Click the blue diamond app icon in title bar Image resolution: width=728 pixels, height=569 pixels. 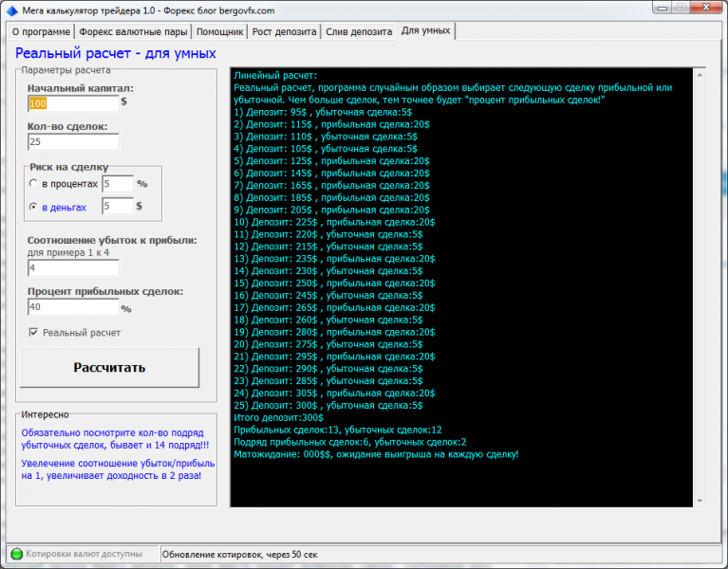[12, 10]
